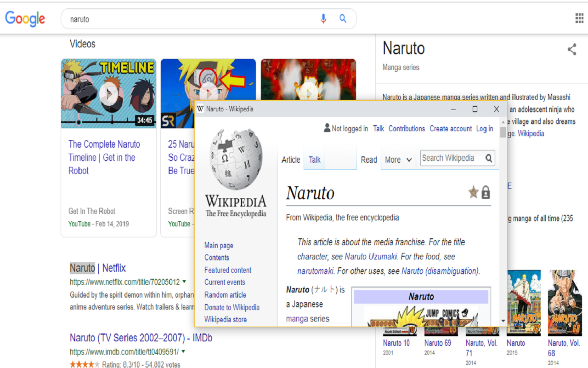Add Naruto to watchlist via star icon
The image size is (588, 368).
pyautogui.click(x=473, y=192)
